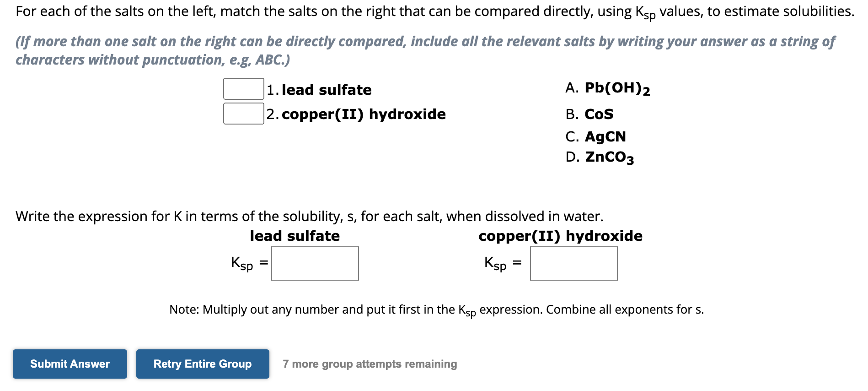Image resolution: width=868 pixels, height=391 pixels.
Task: Click the answer box beside copper(II) hydroxide
Action: (243, 114)
